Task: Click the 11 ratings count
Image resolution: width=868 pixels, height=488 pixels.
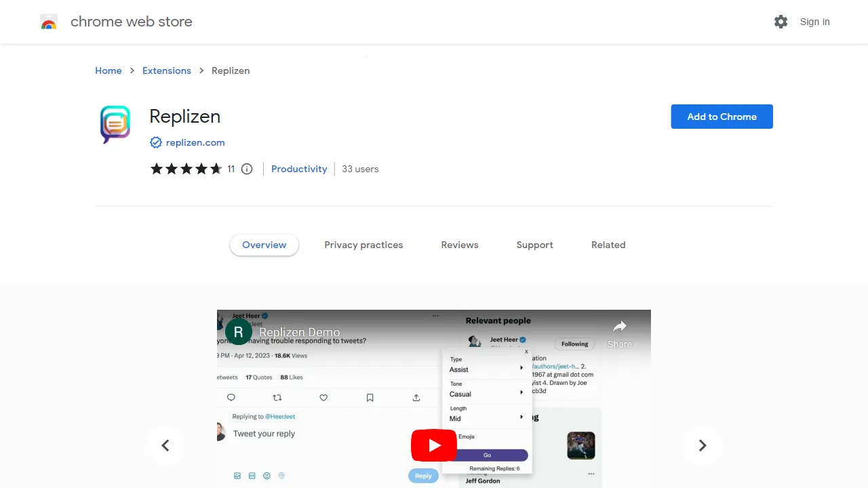Action: point(231,169)
